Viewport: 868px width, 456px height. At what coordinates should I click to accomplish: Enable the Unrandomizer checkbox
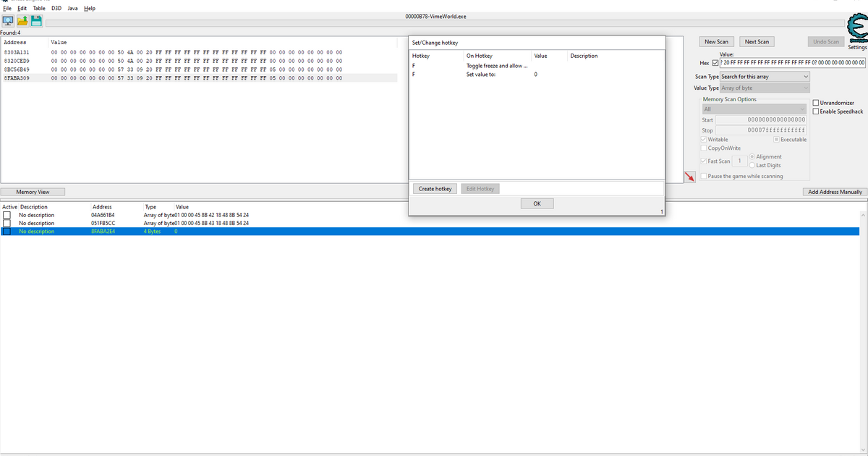click(817, 103)
